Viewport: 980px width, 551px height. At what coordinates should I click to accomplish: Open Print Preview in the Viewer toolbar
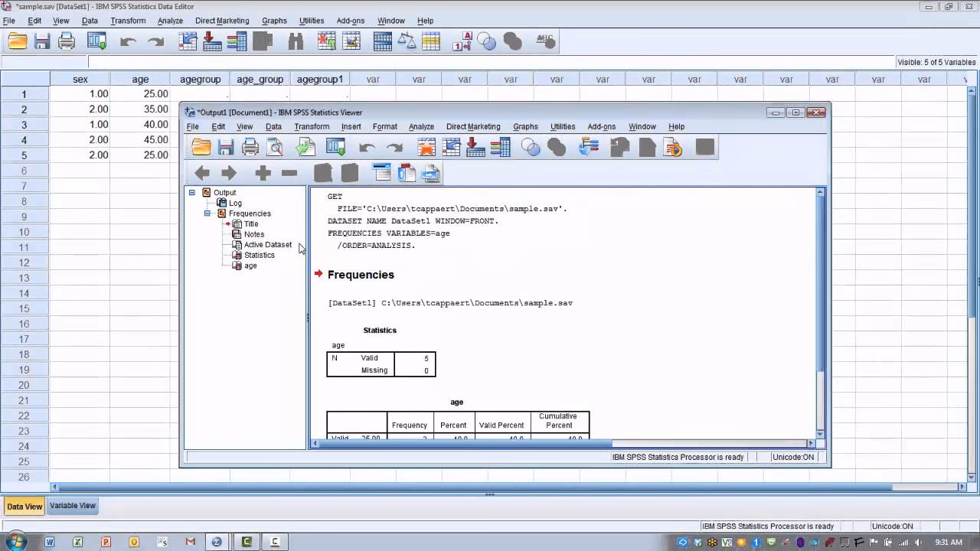coord(276,147)
